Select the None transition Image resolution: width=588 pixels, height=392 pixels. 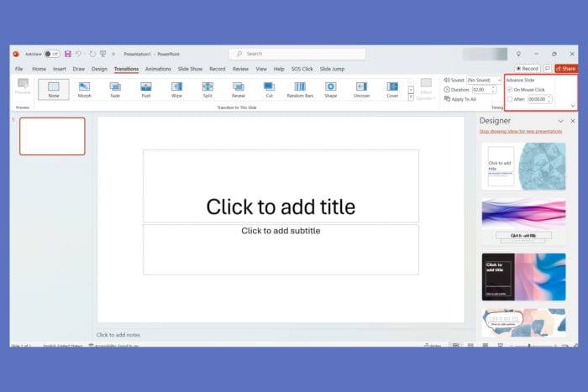[x=54, y=89]
